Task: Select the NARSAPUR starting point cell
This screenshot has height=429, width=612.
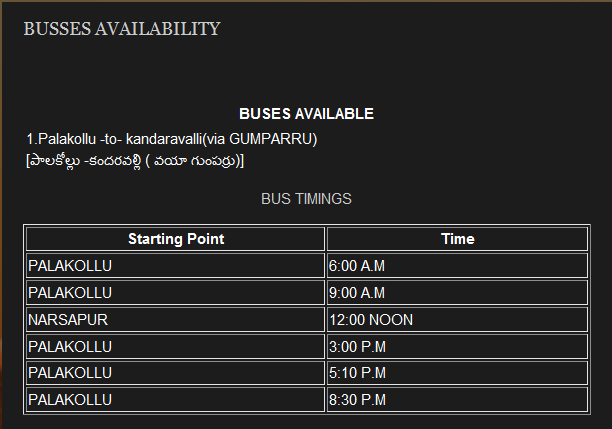Action: pyautogui.click(x=176, y=319)
